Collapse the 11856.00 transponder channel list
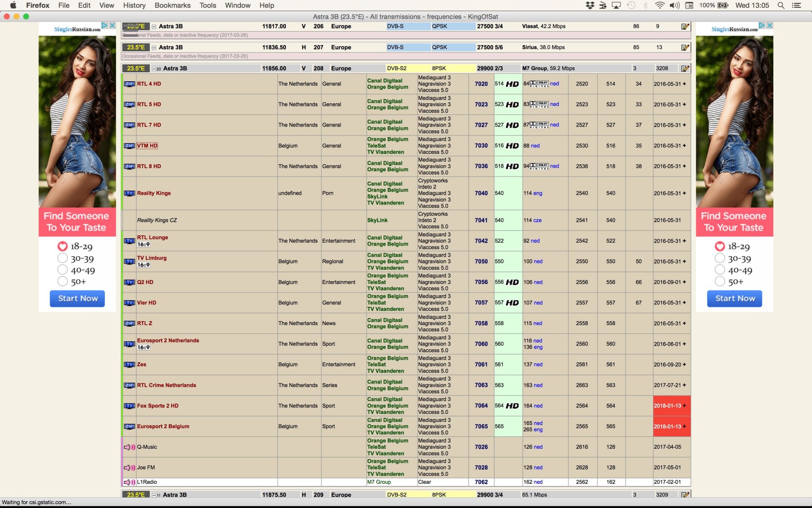812x508 pixels. 154,69
